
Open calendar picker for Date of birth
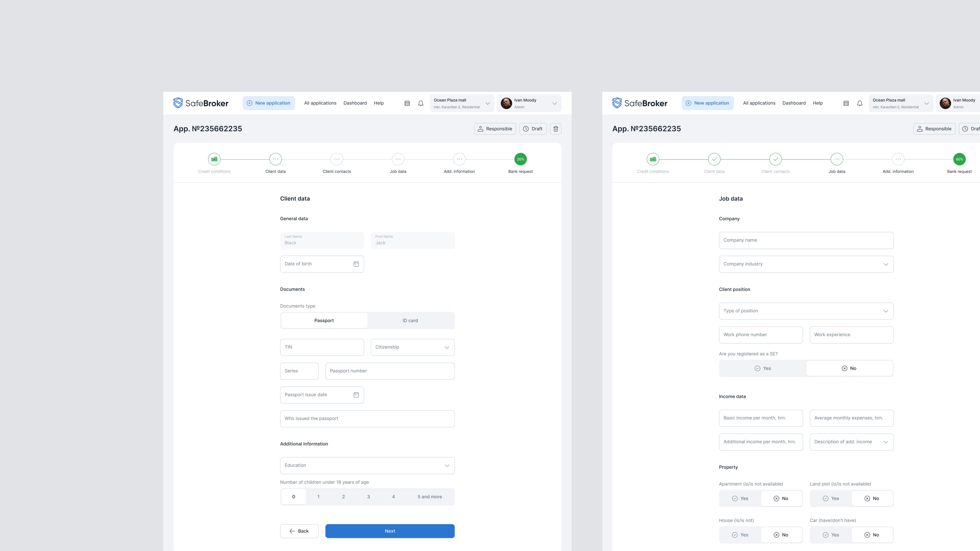pyautogui.click(x=356, y=264)
